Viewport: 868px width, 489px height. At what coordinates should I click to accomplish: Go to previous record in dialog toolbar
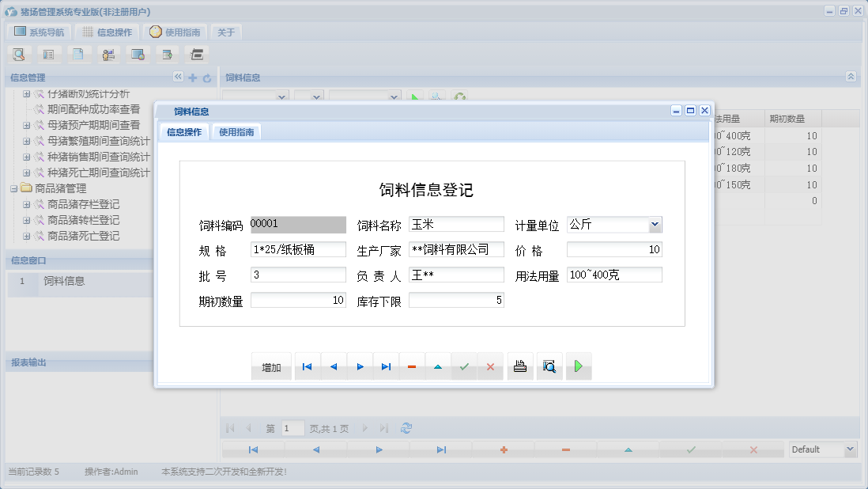[334, 367]
